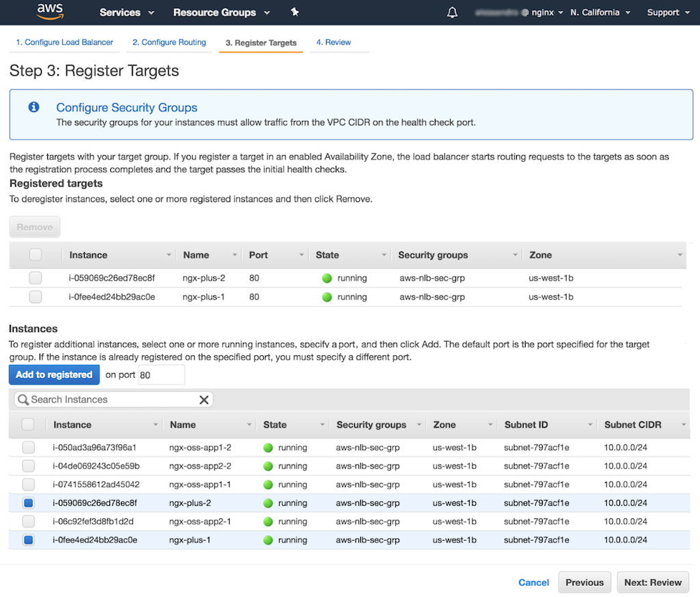Click the search magnifier icon
The height and width of the screenshot is (597, 700).
[x=23, y=400]
